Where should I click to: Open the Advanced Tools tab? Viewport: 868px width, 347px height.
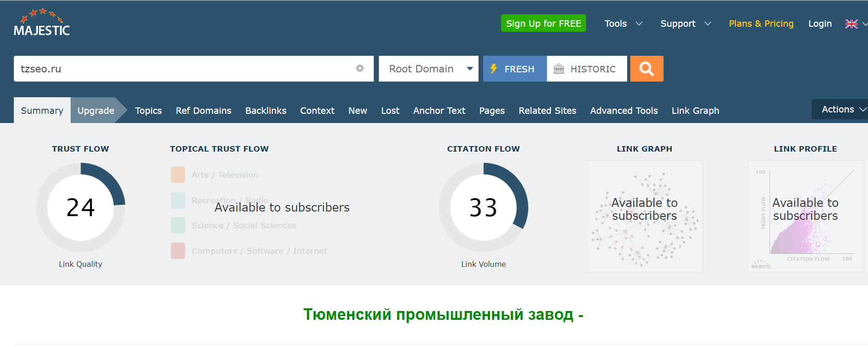[624, 111]
